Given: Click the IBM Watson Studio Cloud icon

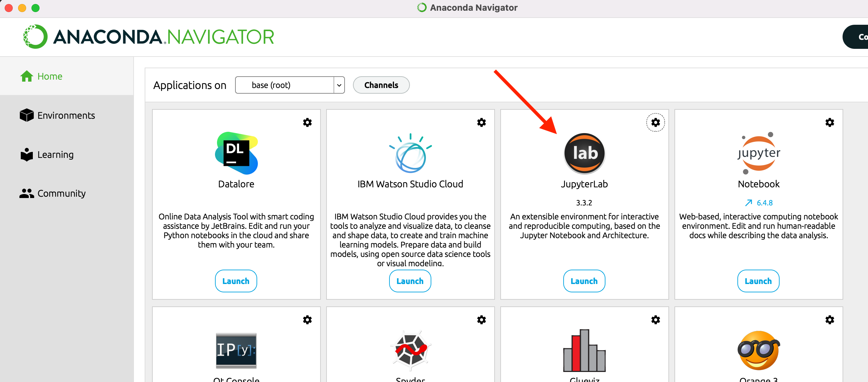Looking at the screenshot, I should coord(410,154).
